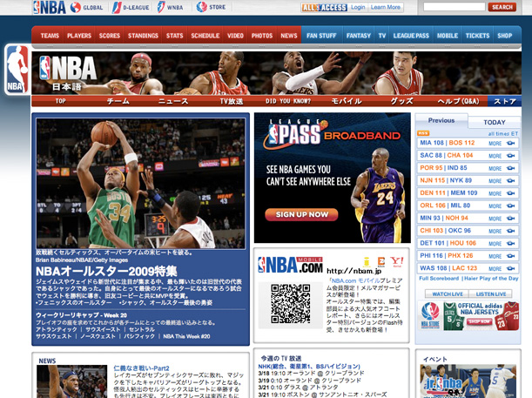Click MORE for the DEN 111 MEM 109 game
The image size is (532, 398).
pos(495,193)
